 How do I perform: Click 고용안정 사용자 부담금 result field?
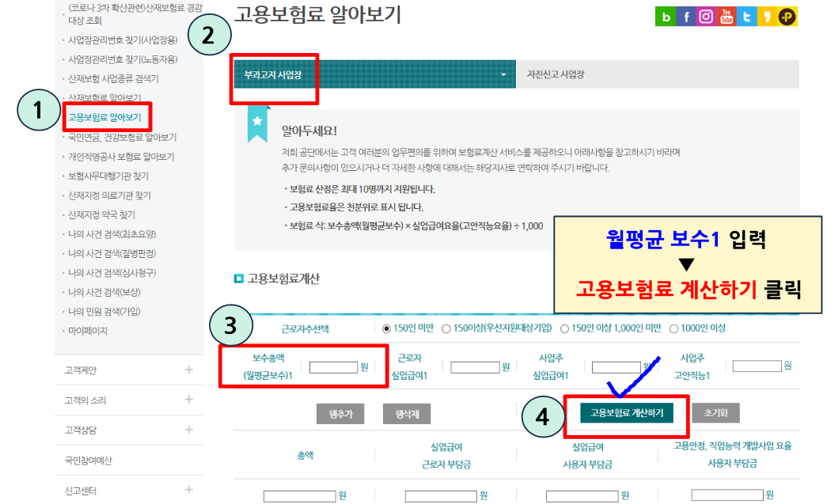pyautogui.click(x=727, y=495)
